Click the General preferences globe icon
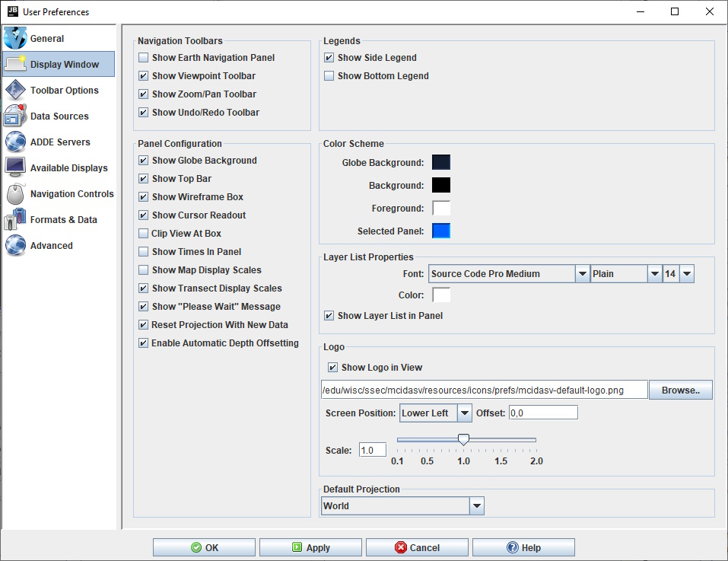This screenshot has height=561, width=728. [x=15, y=38]
